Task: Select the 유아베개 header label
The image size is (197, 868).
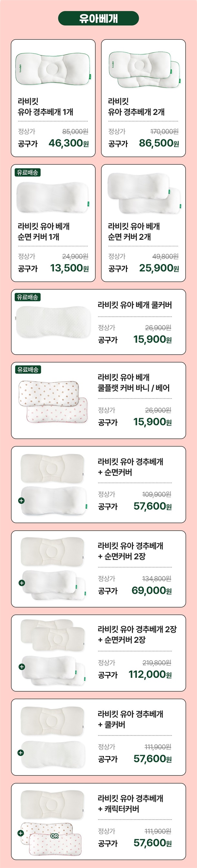Action: click(x=98, y=18)
